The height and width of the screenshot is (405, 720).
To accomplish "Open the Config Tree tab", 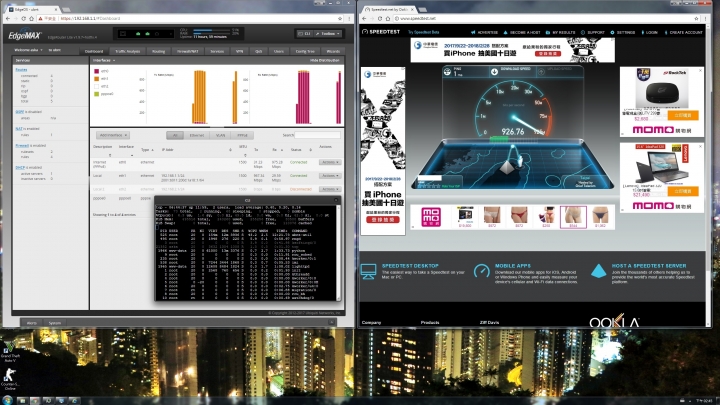I will (305, 51).
